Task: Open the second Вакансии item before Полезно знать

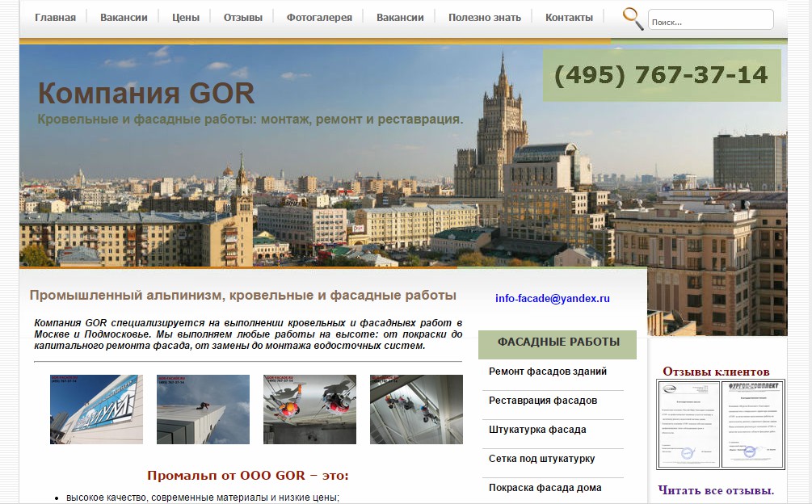Action: (x=400, y=18)
